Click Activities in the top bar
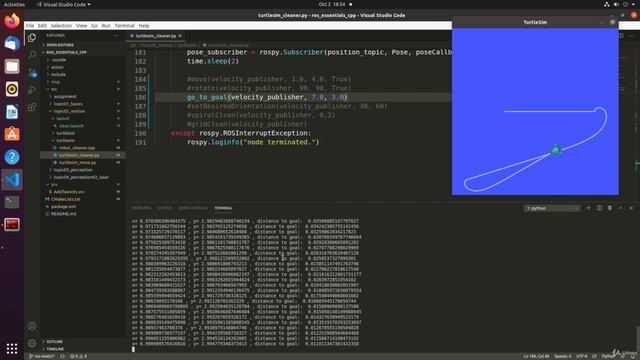The width and height of the screenshot is (640, 360). (x=14, y=4)
